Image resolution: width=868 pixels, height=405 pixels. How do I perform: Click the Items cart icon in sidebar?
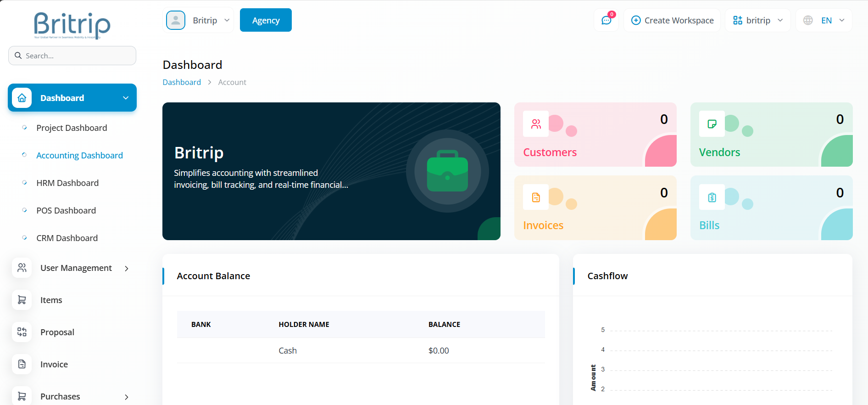(22, 300)
